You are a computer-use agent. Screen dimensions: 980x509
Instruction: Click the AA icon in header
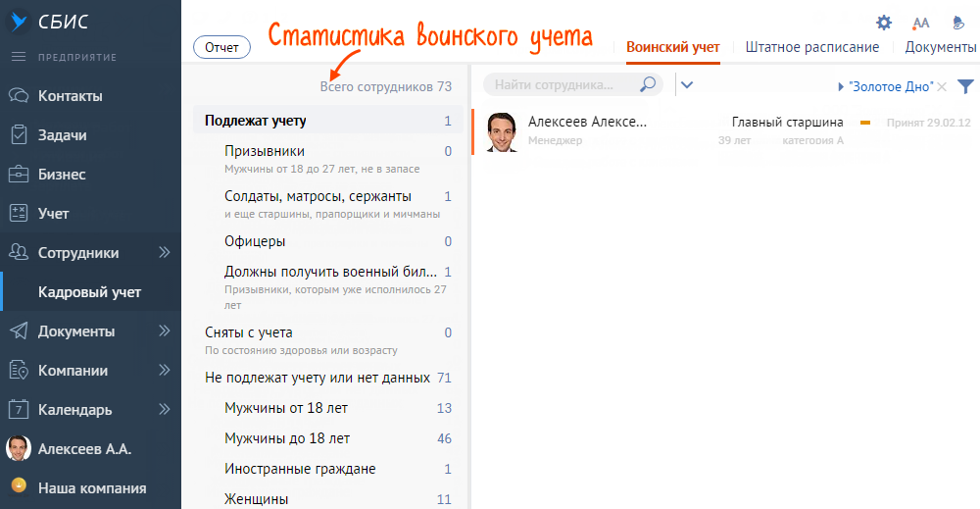point(921,23)
